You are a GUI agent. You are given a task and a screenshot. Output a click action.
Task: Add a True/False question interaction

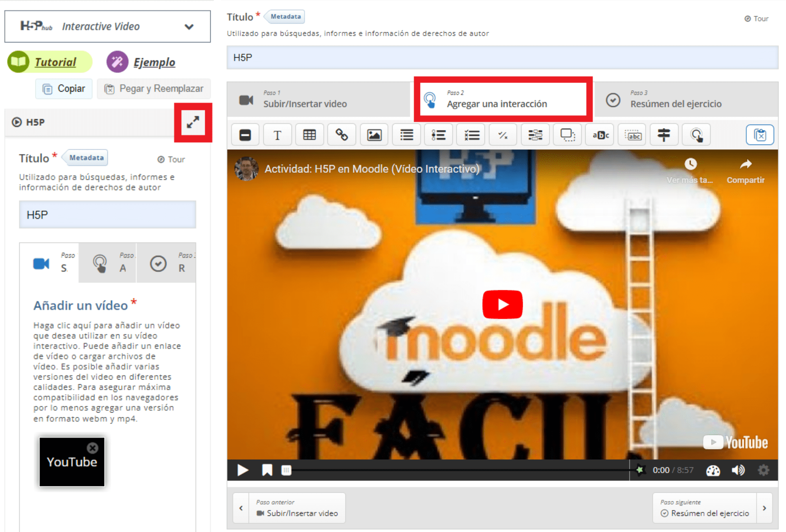[x=503, y=135]
